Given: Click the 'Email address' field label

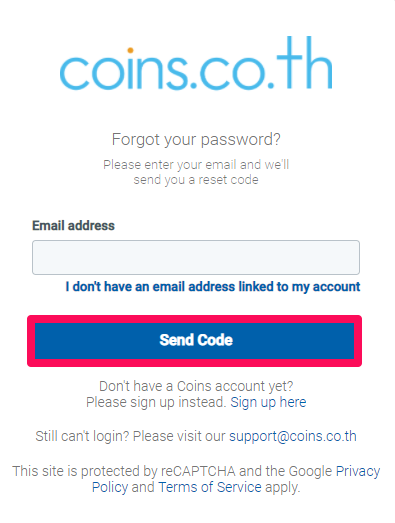Looking at the screenshot, I should point(73,226).
